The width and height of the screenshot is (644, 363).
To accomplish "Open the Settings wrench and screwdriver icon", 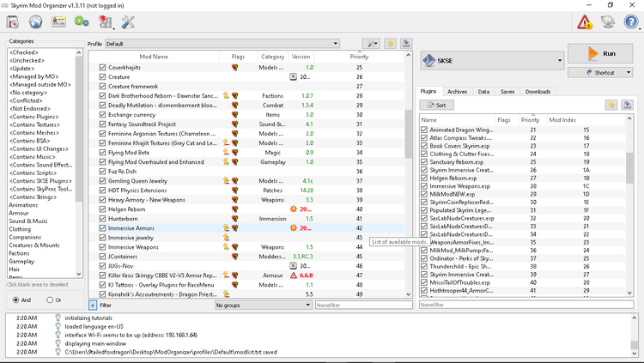I will [x=128, y=21].
